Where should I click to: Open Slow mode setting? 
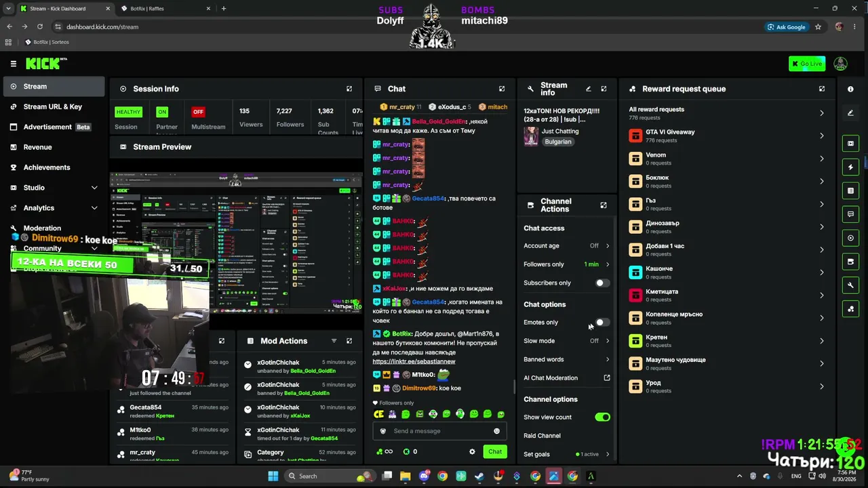point(566,341)
